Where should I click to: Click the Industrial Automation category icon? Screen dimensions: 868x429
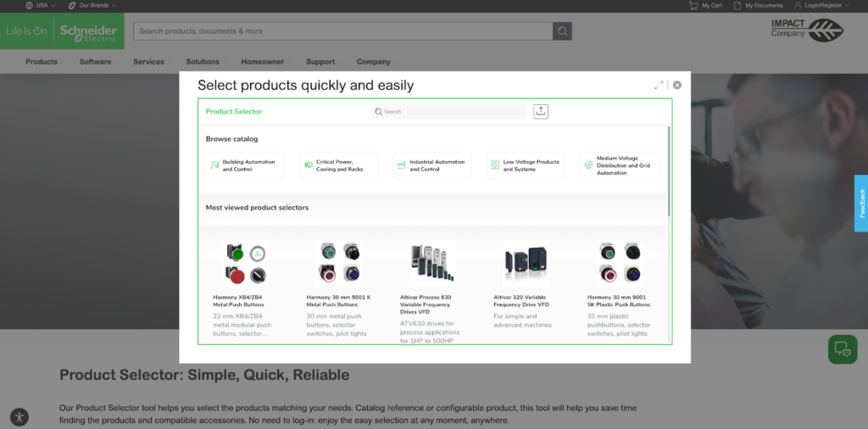402,165
